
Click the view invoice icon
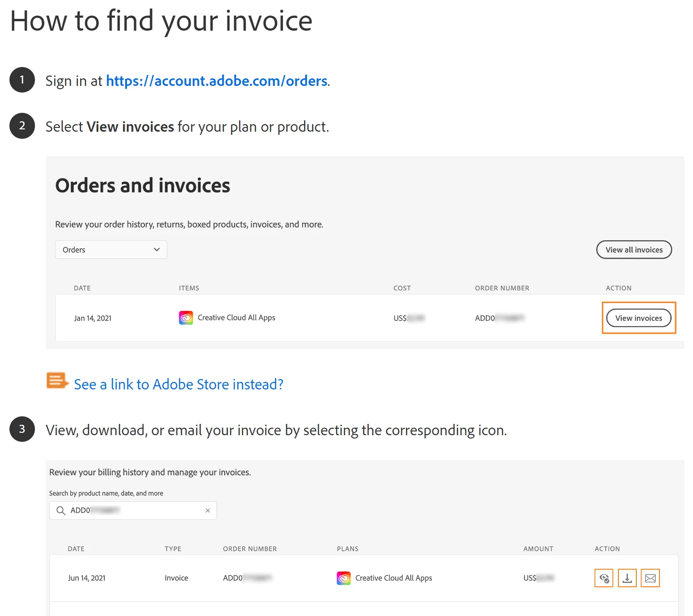[604, 578]
